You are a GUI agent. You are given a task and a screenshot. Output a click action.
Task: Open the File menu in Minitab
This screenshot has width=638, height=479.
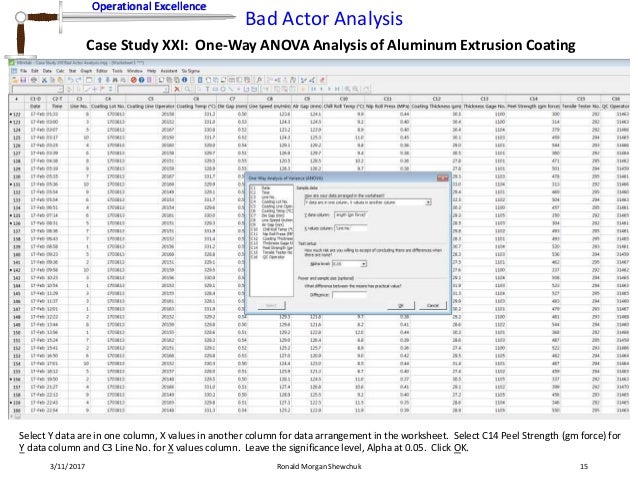(x=23, y=71)
